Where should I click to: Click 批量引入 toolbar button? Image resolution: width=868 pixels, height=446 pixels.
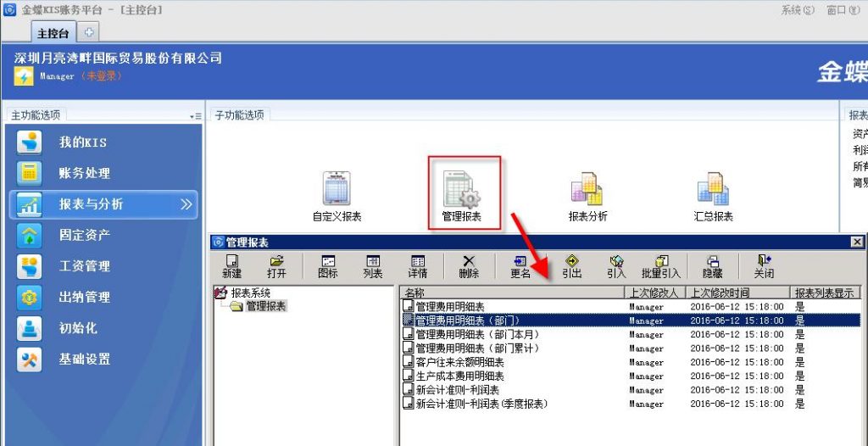click(x=661, y=266)
